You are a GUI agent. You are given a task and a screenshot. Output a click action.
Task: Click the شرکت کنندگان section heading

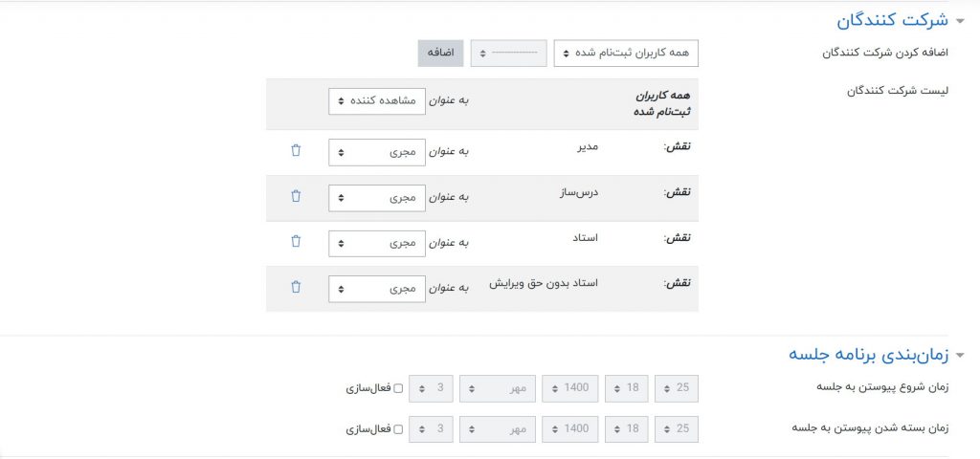891,21
